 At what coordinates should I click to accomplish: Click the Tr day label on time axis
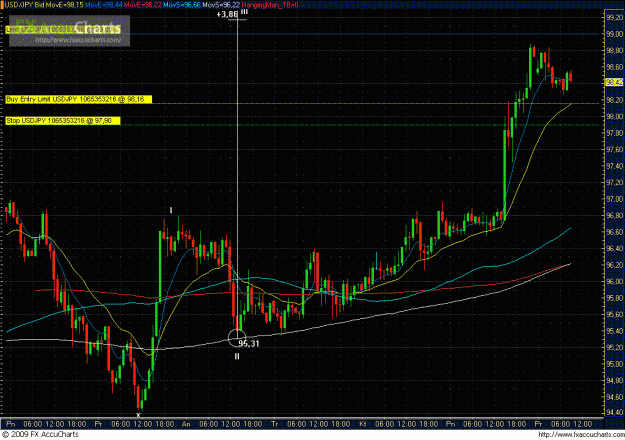(x=275, y=424)
